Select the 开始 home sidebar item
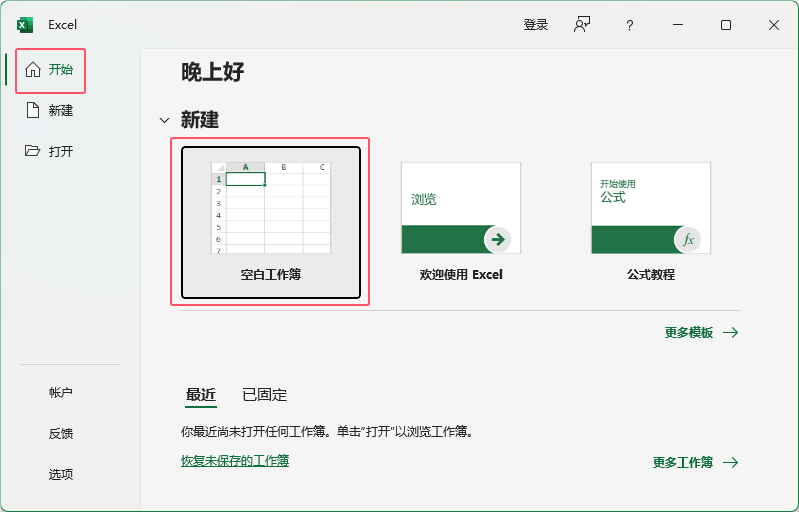Screen dimensions: 799x512 50,70
